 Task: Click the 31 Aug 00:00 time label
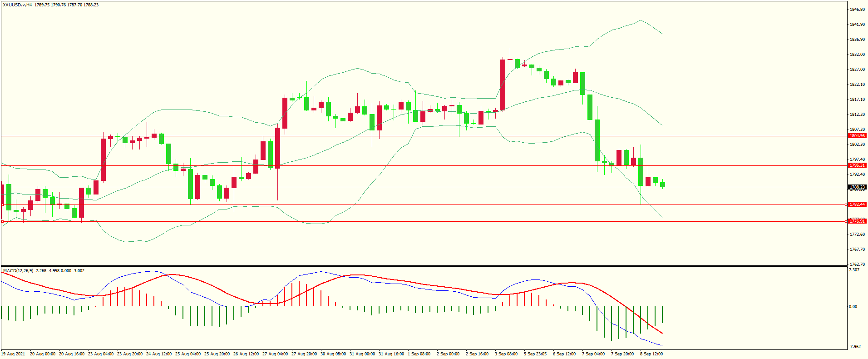[x=362, y=354]
